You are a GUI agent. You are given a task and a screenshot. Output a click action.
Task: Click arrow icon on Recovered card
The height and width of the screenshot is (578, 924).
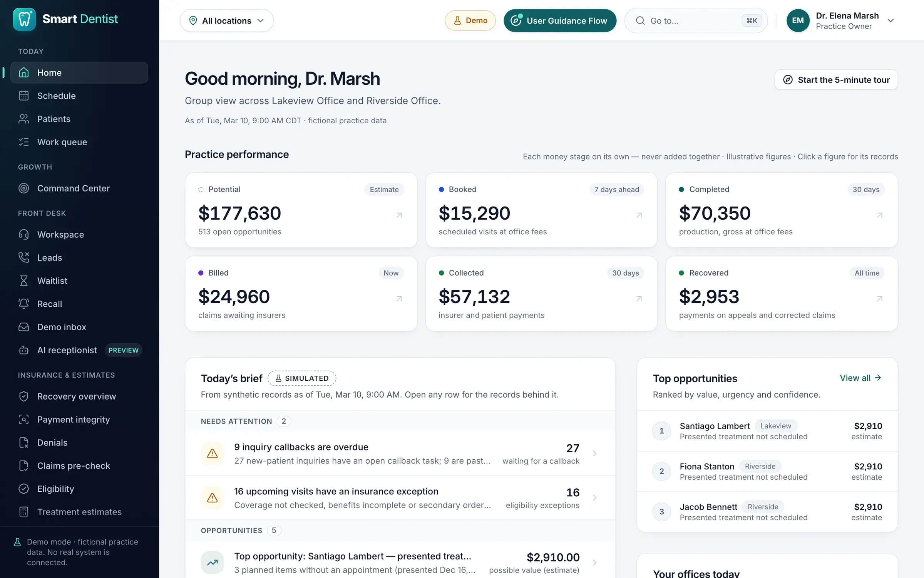point(879,299)
